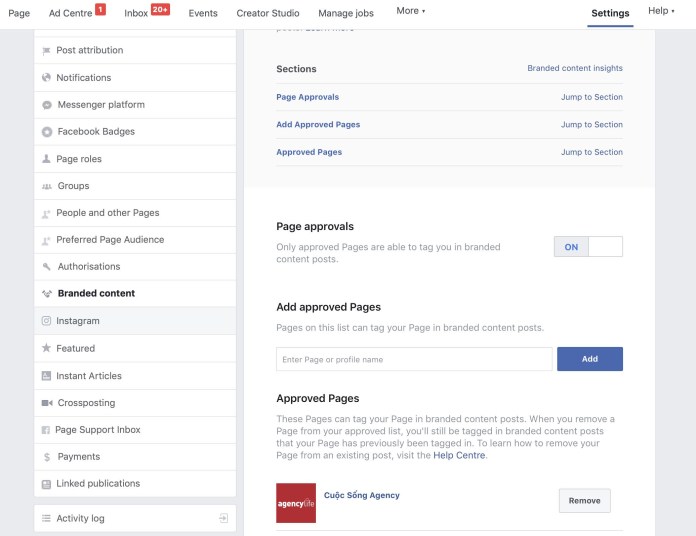The height and width of the screenshot is (536, 696).
Task: Switch to the Events tab
Action: pos(203,13)
